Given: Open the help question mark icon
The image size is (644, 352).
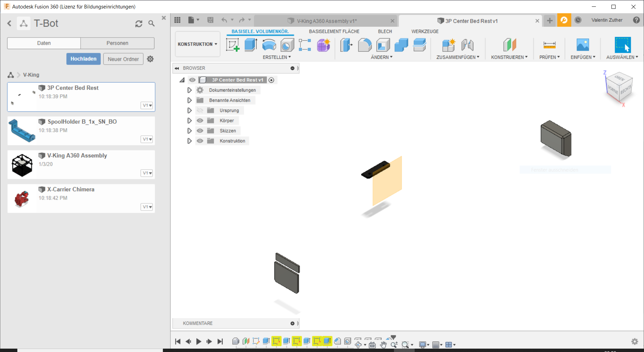Looking at the screenshot, I should coord(637,20).
